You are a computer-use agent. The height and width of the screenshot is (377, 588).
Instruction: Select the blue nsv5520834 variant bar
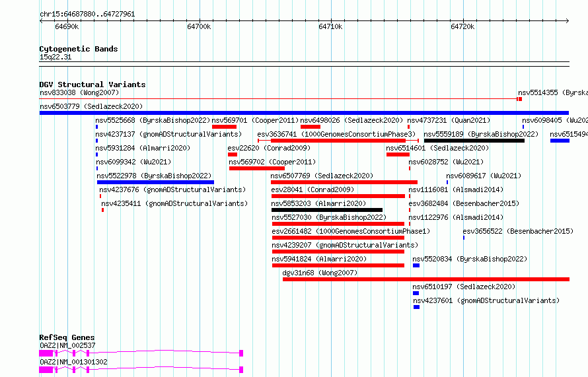coord(416,265)
